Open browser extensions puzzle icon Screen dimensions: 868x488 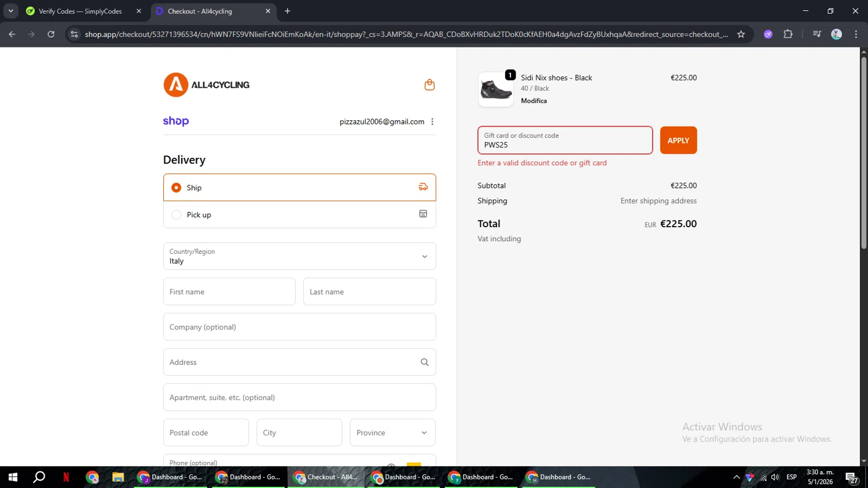(788, 34)
